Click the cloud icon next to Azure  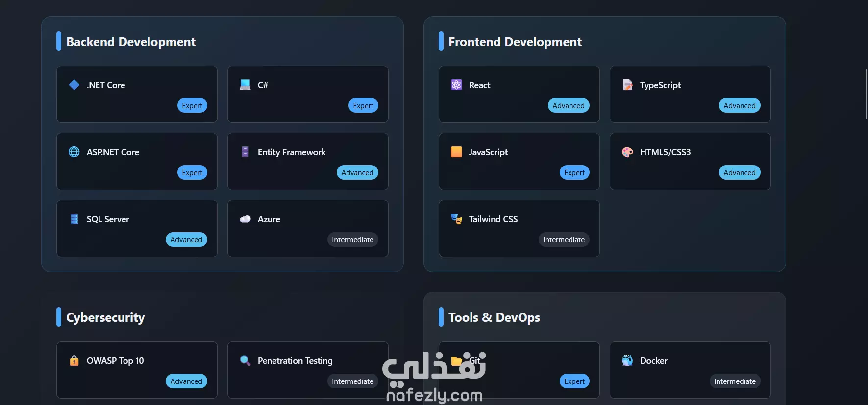point(245,219)
